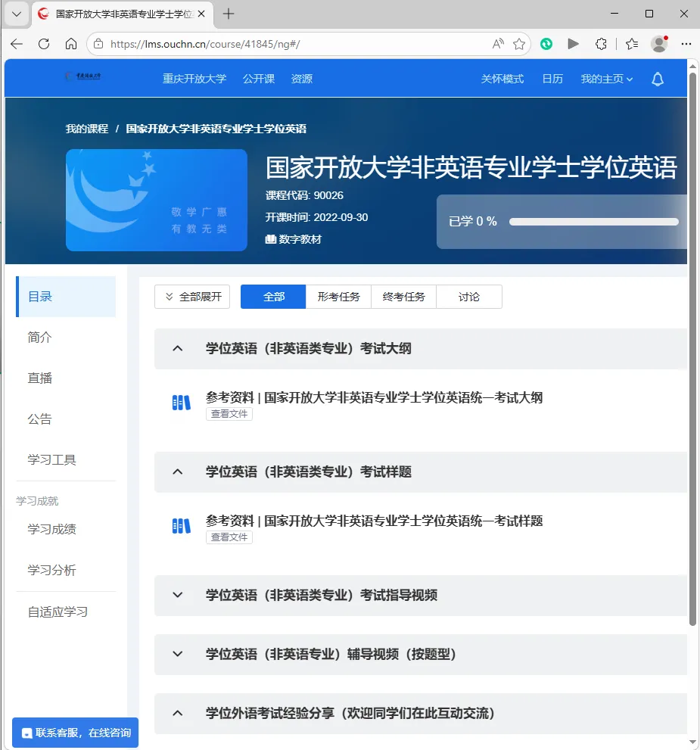Click 查看文件 under 考试大纲
This screenshot has width=700, height=750.
click(229, 414)
